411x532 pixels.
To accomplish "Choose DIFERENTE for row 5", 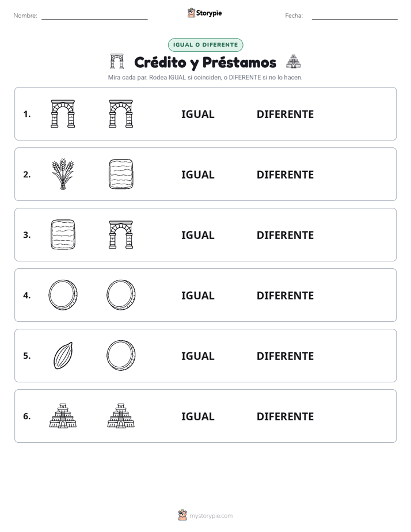I will (x=285, y=356).
